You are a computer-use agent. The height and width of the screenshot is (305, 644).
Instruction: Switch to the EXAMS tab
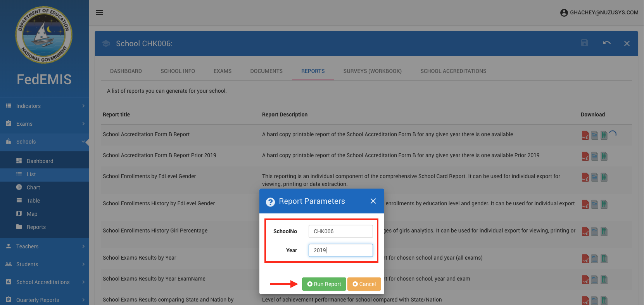(x=223, y=71)
